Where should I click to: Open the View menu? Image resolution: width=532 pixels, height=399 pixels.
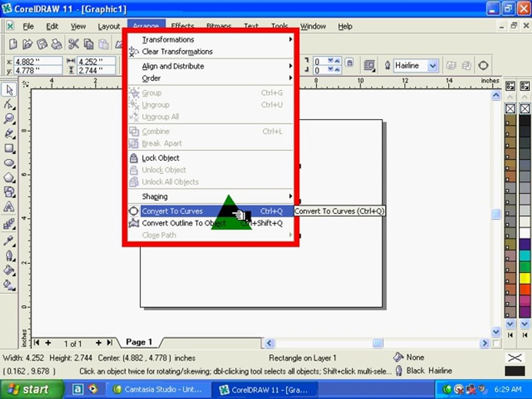[x=78, y=26]
